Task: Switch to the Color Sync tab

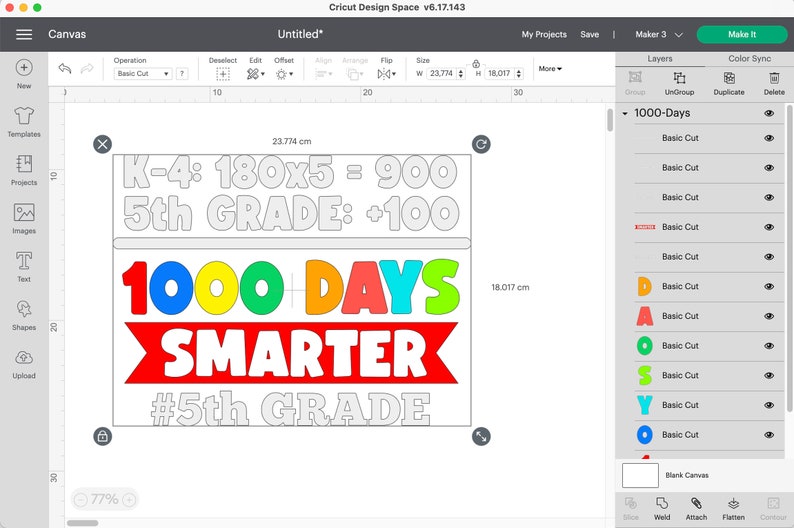Action: [749, 59]
